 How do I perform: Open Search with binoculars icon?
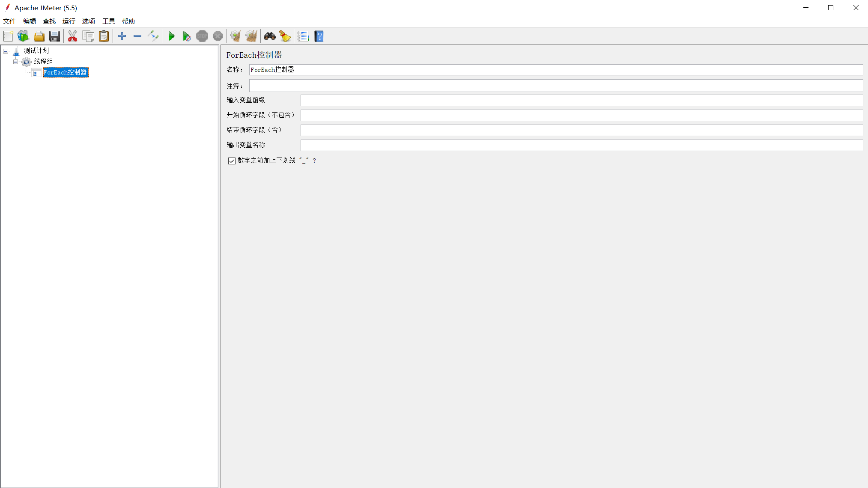pos(269,36)
